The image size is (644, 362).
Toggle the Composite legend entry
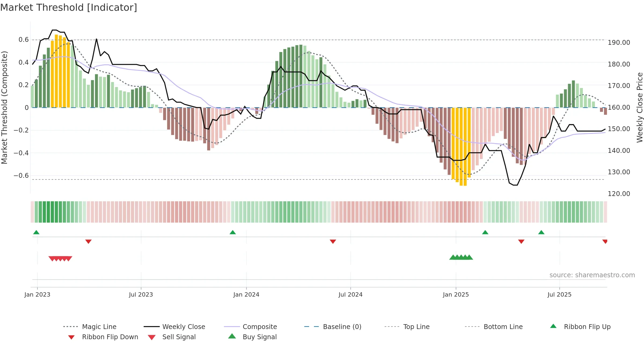click(x=250, y=327)
